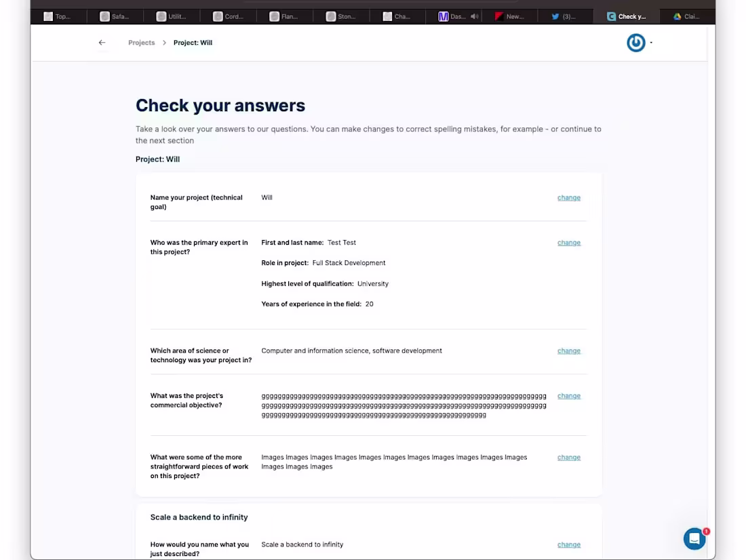Click 'Which area of science or technology' label
This screenshot has width=746, height=560.
(x=201, y=355)
